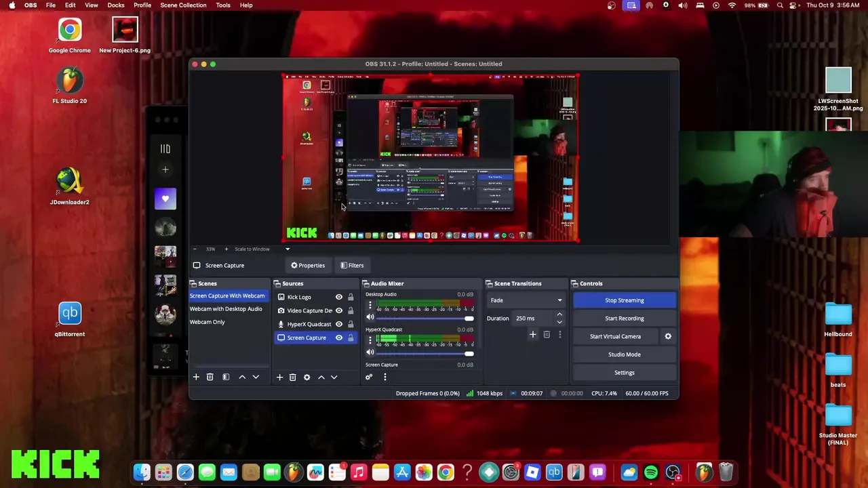Remove selected scene using trash icon

pyautogui.click(x=210, y=377)
